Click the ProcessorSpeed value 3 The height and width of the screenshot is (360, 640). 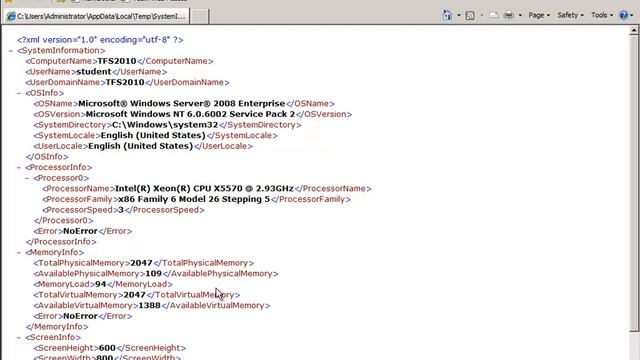[x=121, y=210]
